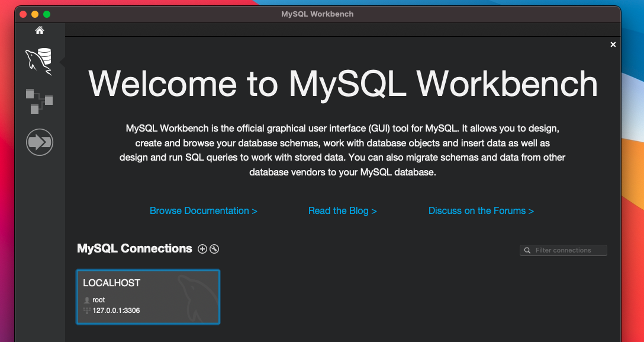Click the user icon beside root
This screenshot has width=644, height=342.
coord(86,301)
